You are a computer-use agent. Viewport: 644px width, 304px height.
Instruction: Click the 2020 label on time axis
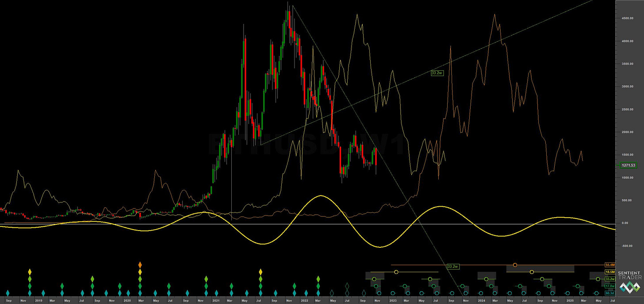click(127, 300)
